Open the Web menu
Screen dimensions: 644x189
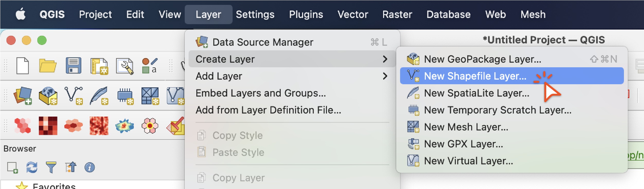pos(496,14)
